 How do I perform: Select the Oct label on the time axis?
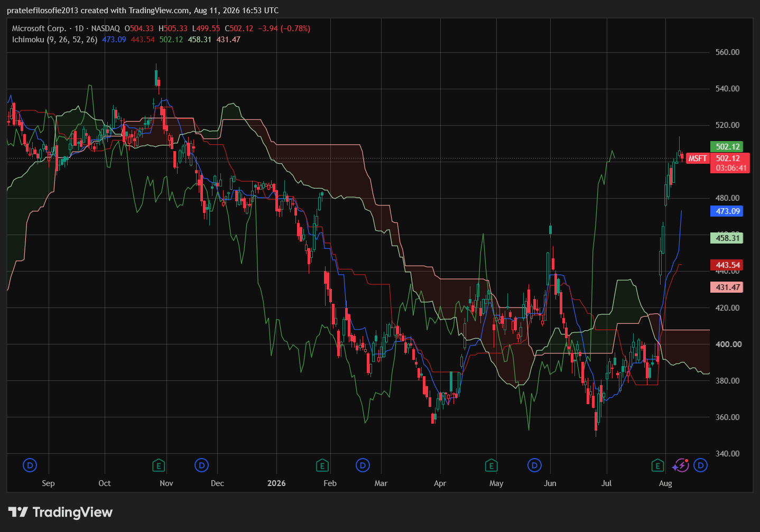[x=105, y=483]
